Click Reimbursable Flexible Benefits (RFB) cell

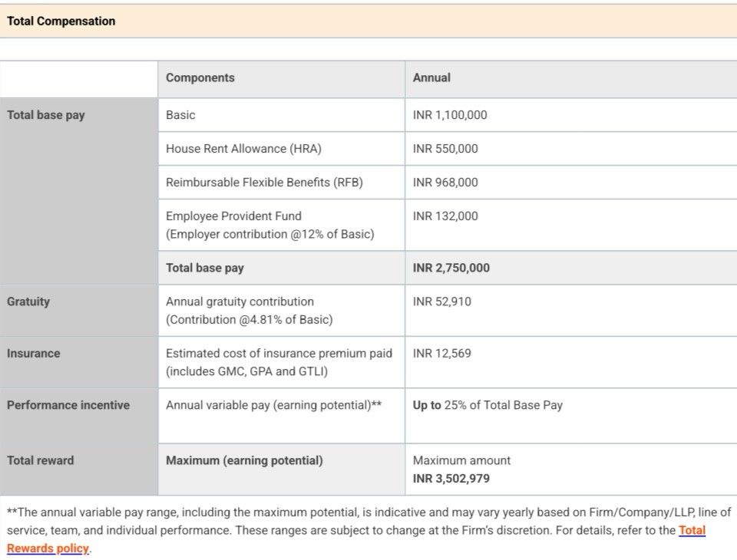264,183
